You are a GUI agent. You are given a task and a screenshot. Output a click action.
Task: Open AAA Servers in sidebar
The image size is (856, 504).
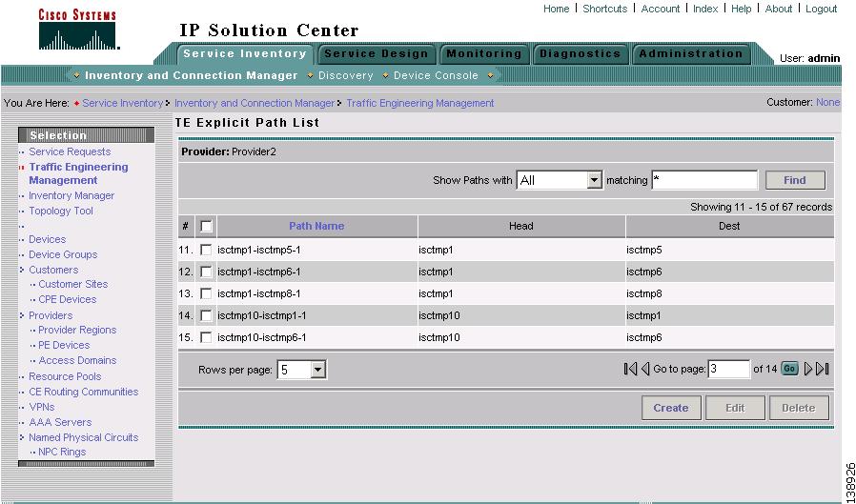pyautogui.click(x=60, y=422)
